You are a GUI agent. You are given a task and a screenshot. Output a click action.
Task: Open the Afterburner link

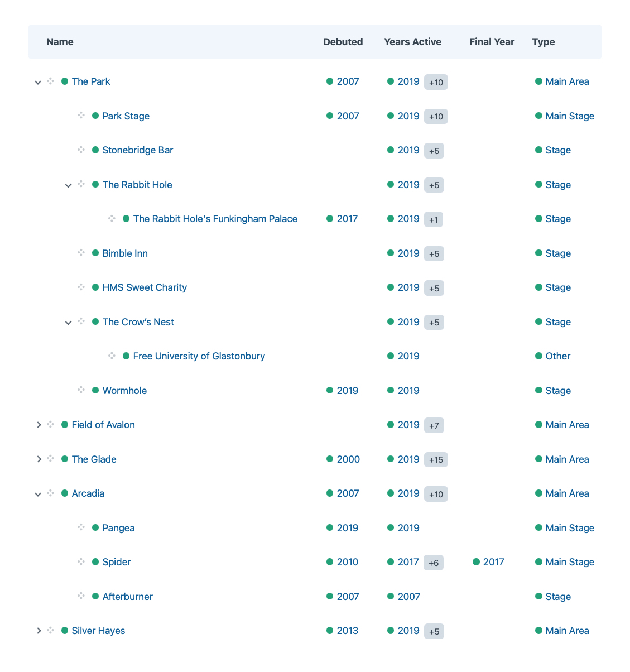tap(128, 597)
